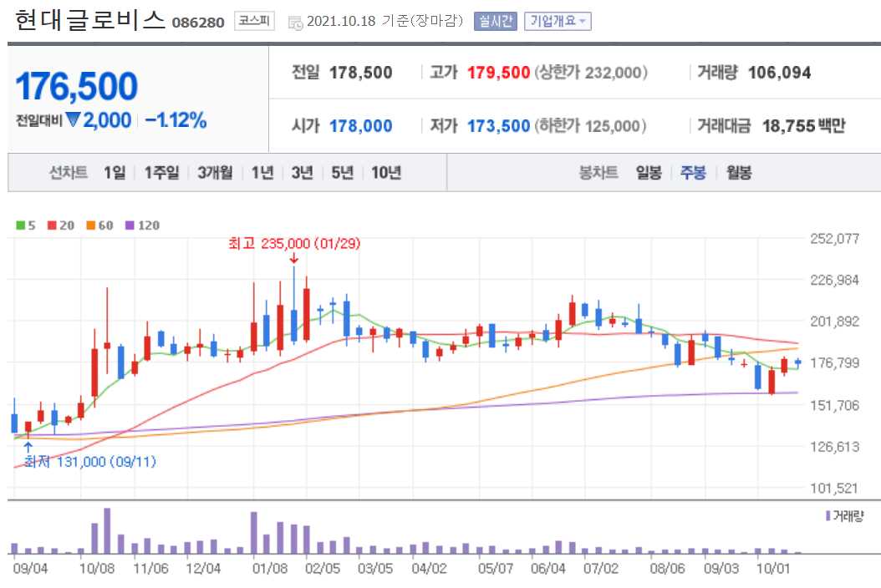881x588 pixels.
Task: Click the 저가 value 173,500
Action: tap(499, 126)
